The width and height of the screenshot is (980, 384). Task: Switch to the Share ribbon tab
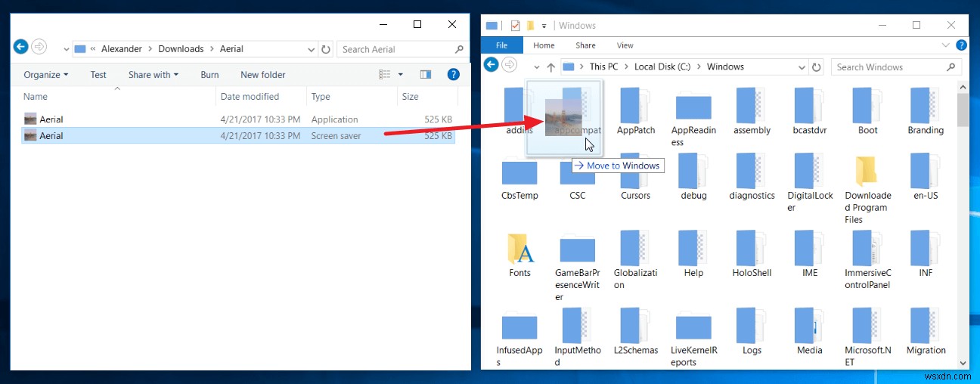585,45
